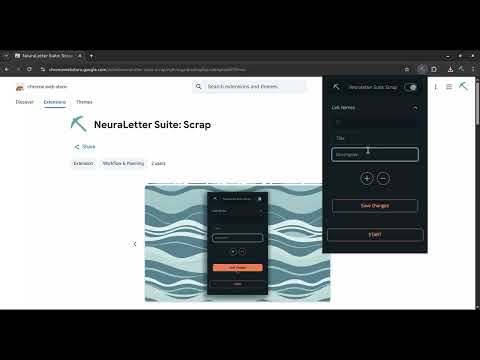Click the NeuraLetter pickaxe logo in the popup header
Screen dimensions: 480x360
(337, 87)
